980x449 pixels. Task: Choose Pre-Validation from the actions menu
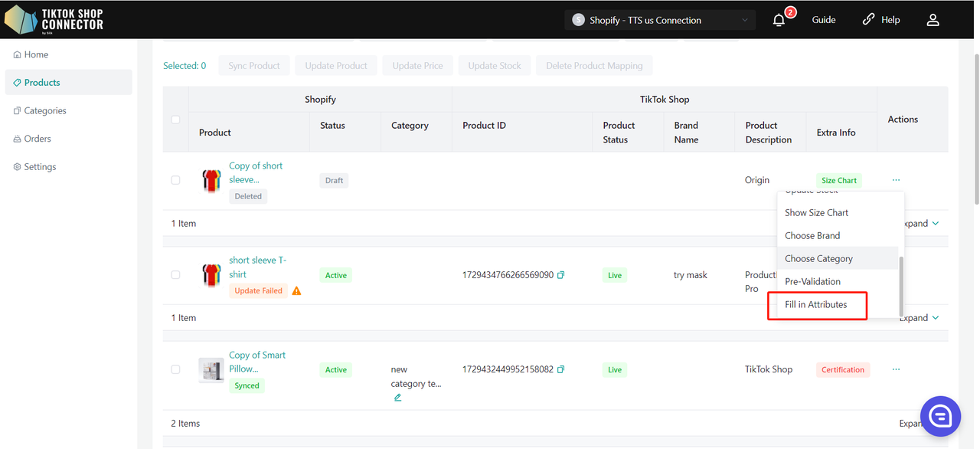tap(812, 281)
